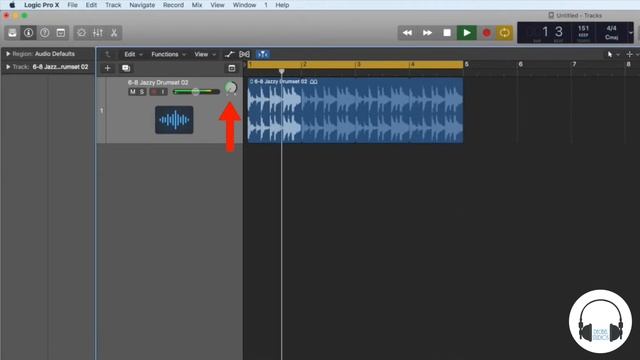Click the track pan knob
This screenshot has width=640, height=360.
coord(231,87)
